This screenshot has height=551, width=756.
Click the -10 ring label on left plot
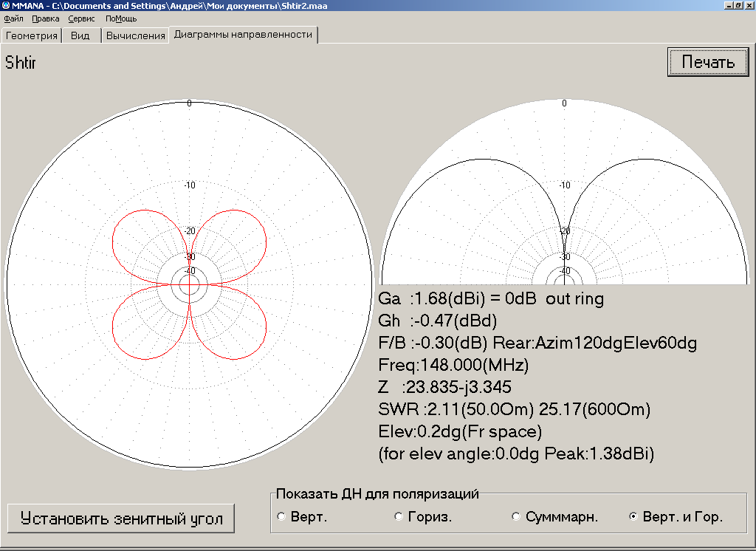(190, 185)
